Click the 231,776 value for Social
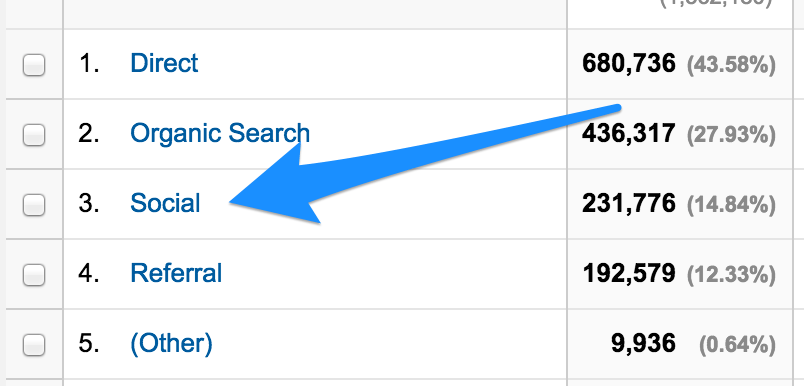This screenshot has height=386, width=804. (629, 204)
